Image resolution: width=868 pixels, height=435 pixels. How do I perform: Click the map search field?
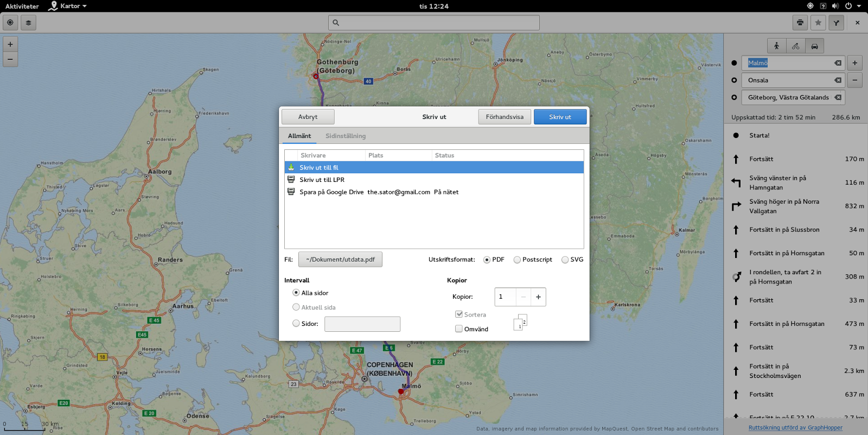click(434, 23)
